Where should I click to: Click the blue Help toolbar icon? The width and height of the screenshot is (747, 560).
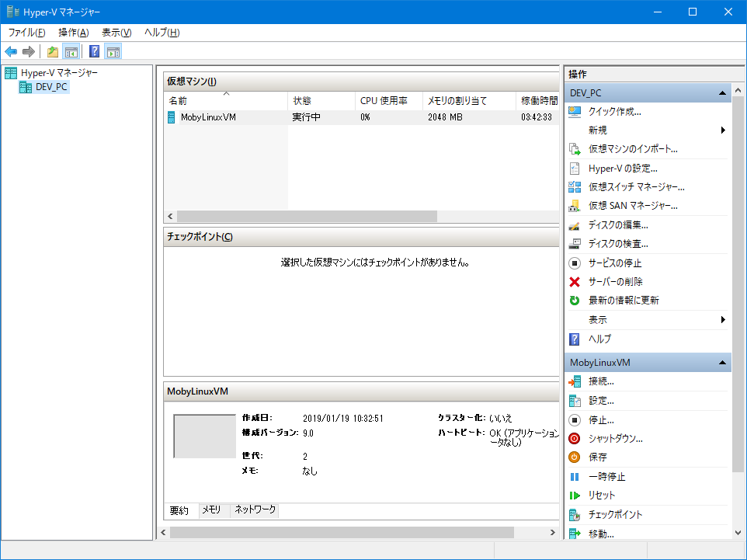pyautogui.click(x=94, y=51)
